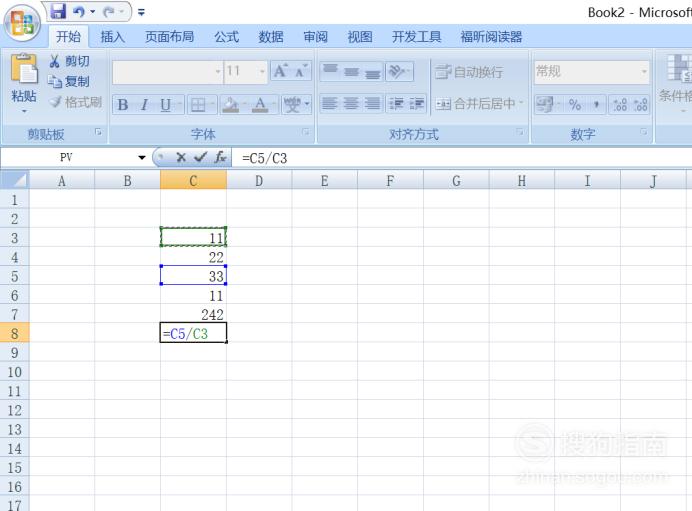Confirm formula entry with checkmark
Screen dimensions: 692x511
click(x=200, y=158)
